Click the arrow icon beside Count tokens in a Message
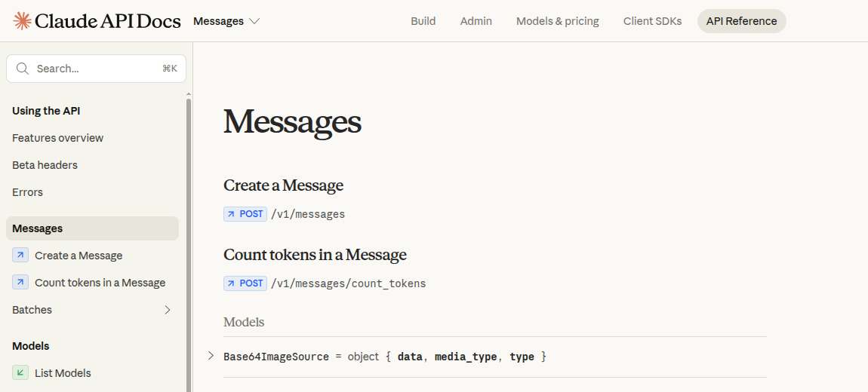868x392 pixels. [20, 282]
